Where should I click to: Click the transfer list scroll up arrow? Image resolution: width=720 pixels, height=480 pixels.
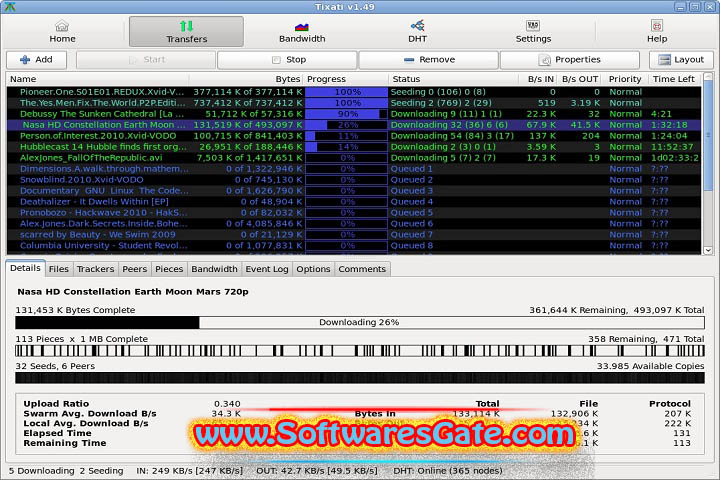[x=708, y=77]
